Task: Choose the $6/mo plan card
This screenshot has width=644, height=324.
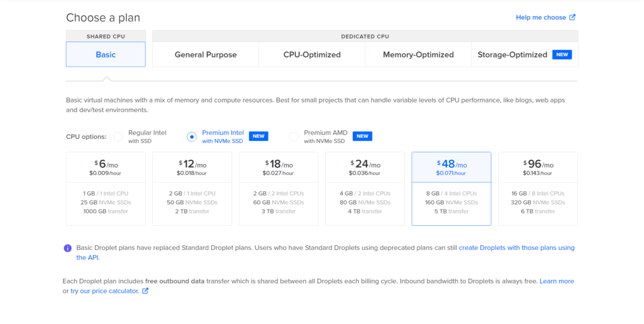Action: [106, 188]
